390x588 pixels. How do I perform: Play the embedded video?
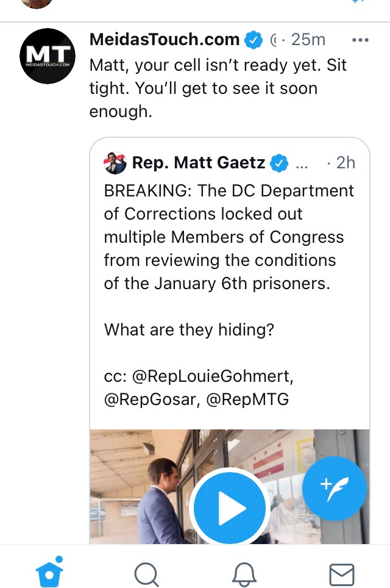pos(229,508)
